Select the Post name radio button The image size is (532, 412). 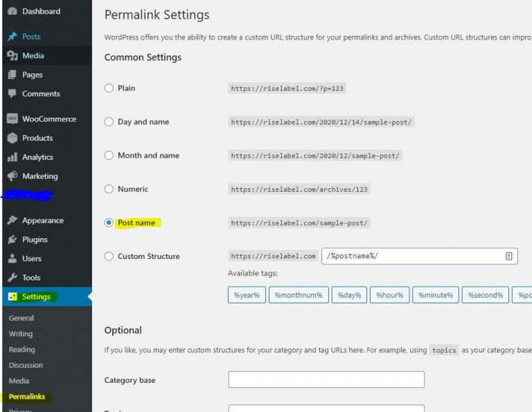[109, 223]
